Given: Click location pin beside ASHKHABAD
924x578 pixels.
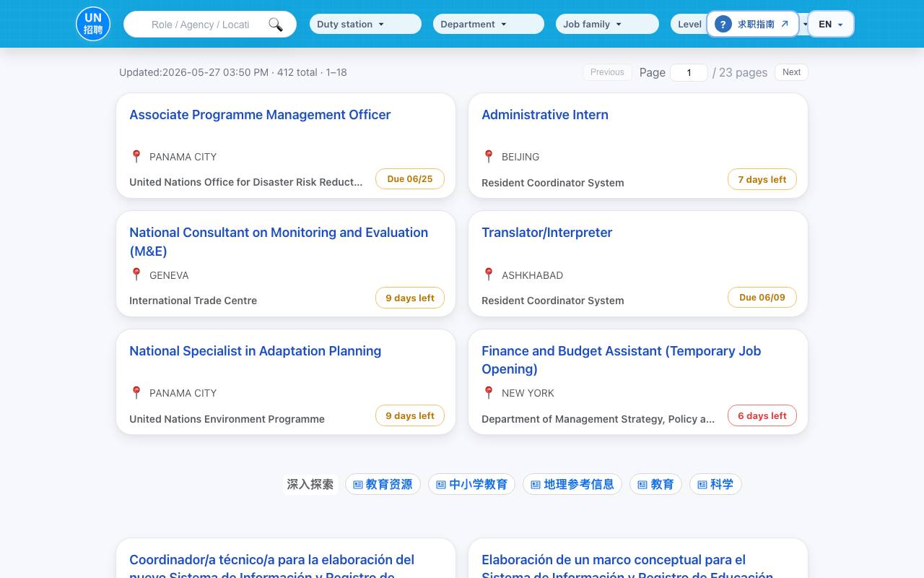Looking at the screenshot, I should 489,275.
